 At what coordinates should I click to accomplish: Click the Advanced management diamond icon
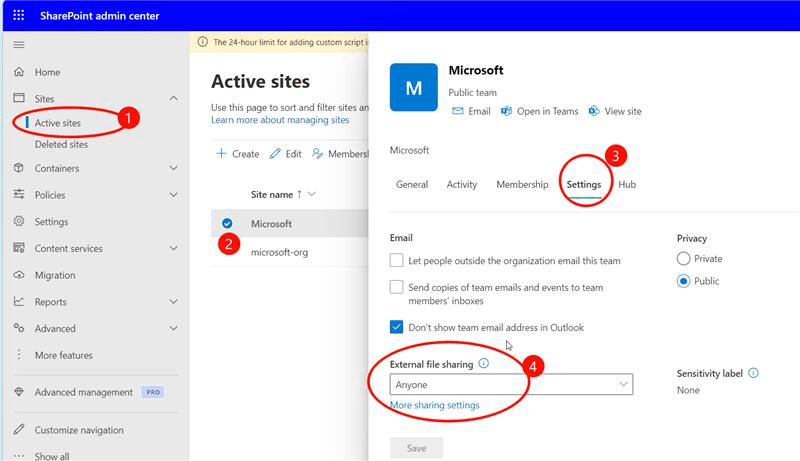click(19, 392)
